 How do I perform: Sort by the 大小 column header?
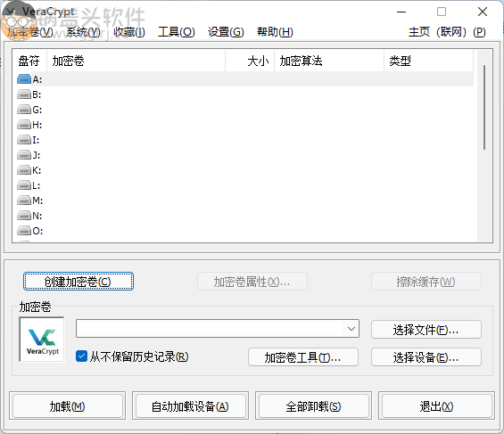click(x=250, y=61)
